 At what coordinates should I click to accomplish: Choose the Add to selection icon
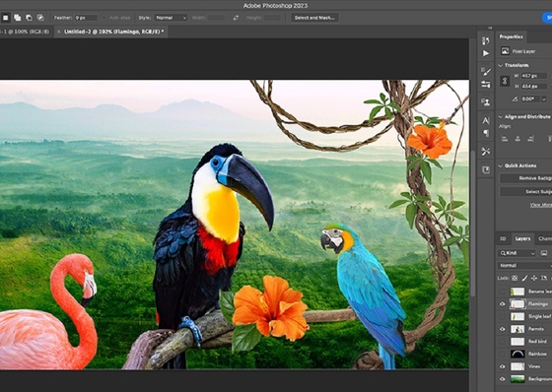(17, 18)
